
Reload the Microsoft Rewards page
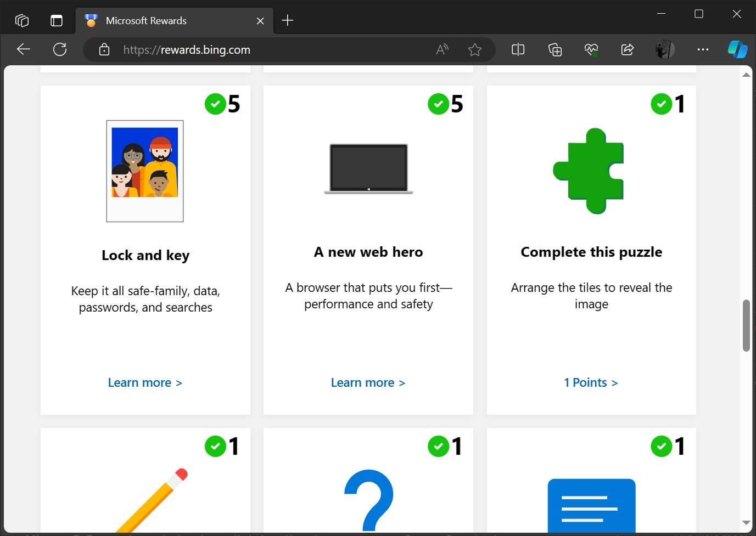coord(60,49)
